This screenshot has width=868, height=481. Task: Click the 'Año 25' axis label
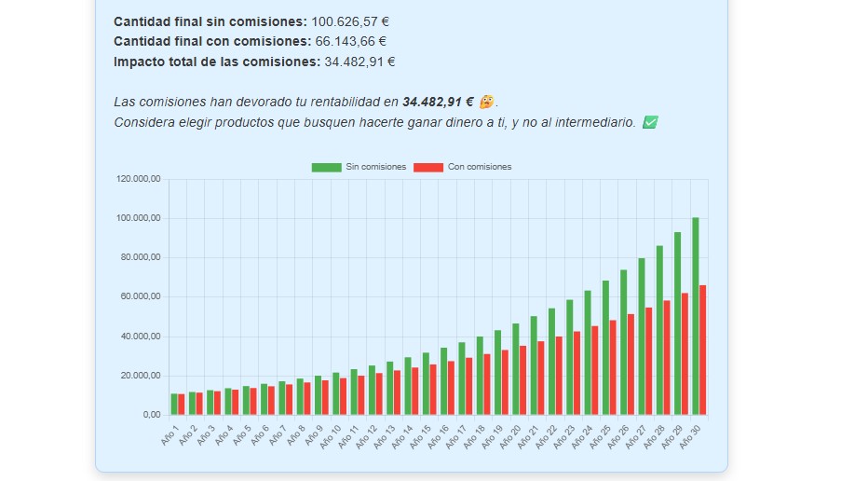coord(600,436)
